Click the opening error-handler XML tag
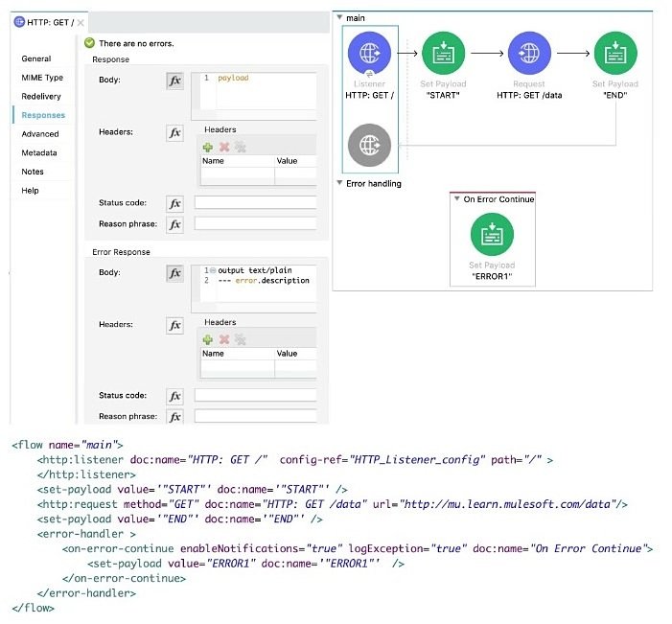The height and width of the screenshot is (624, 672). click(x=86, y=534)
